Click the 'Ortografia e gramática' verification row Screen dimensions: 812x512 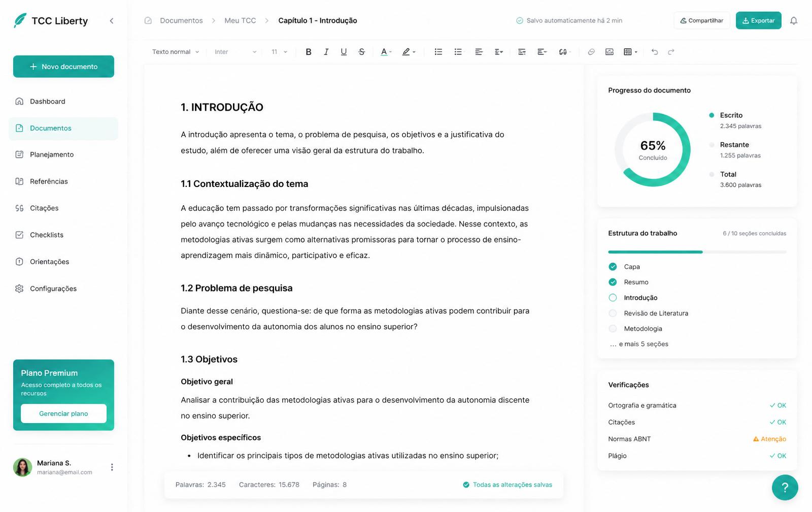pos(697,405)
